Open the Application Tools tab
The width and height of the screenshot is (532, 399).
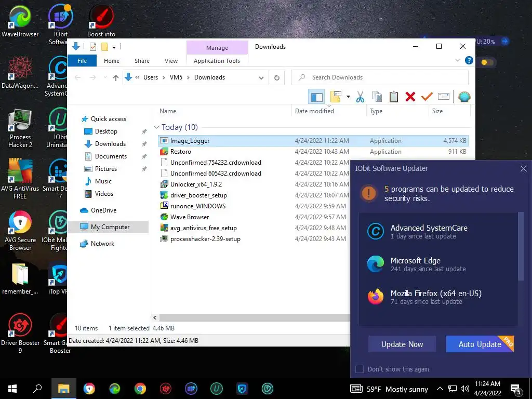click(x=217, y=61)
